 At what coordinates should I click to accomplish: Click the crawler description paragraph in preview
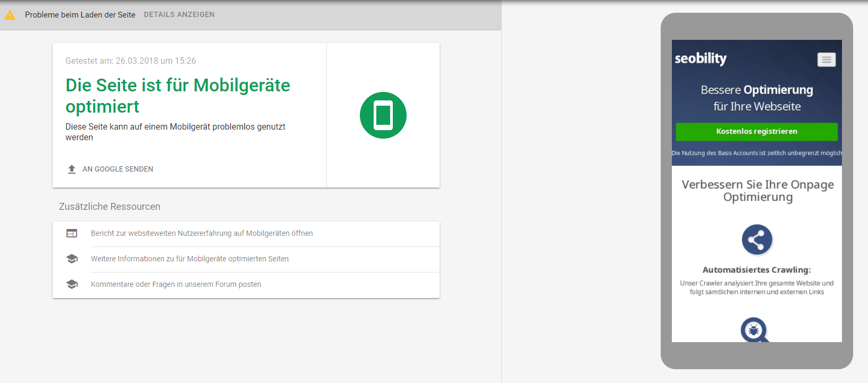757,287
